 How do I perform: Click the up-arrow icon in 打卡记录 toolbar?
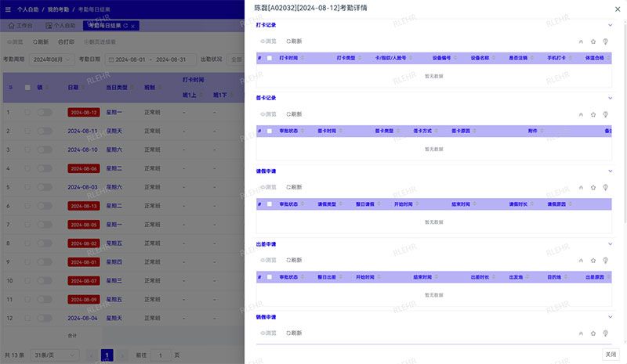tap(581, 41)
